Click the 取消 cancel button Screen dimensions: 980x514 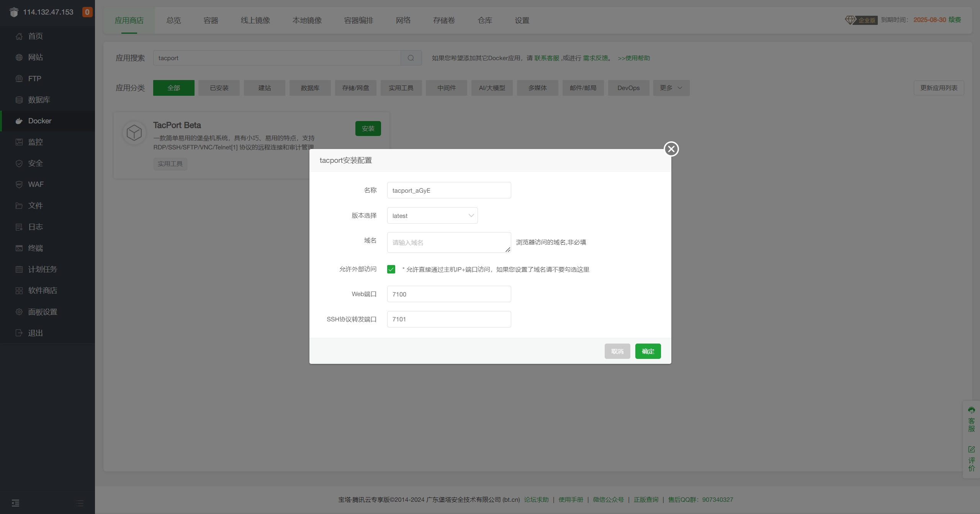pyautogui.click(x=617, y=351)
